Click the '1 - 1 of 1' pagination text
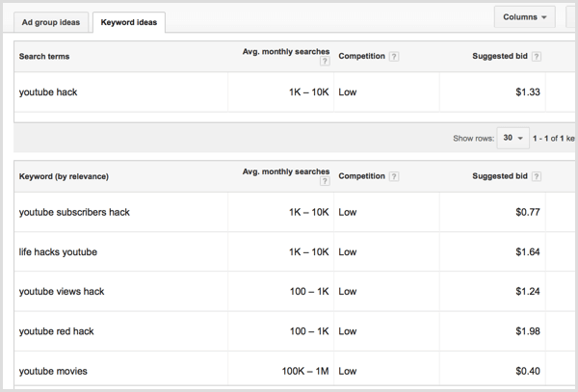578x392 pixels. point(548,139)
